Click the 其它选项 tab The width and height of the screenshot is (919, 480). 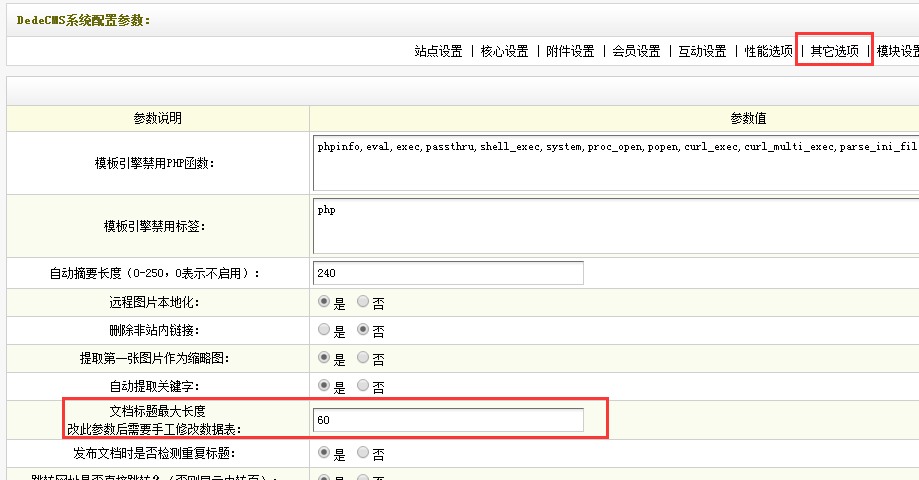coord(834,51)
